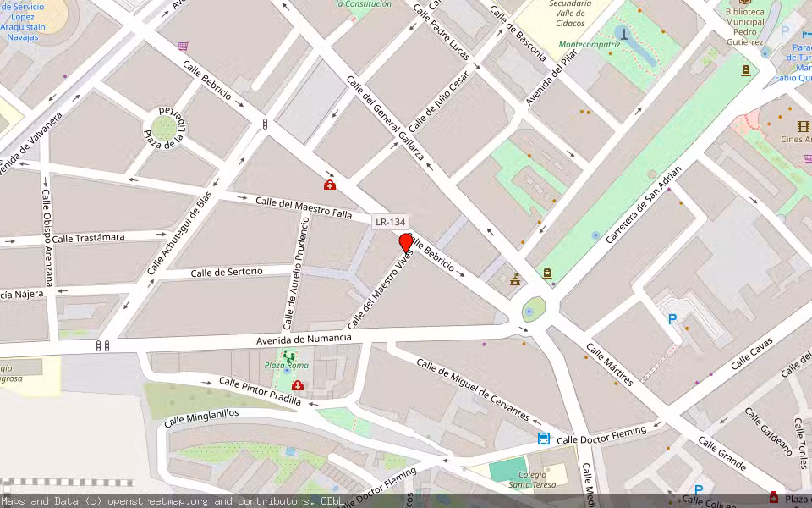Click the traffic light icon on Calle Bebricio
The height and width of the screenshot is (508, 812).
click(265, 124)
